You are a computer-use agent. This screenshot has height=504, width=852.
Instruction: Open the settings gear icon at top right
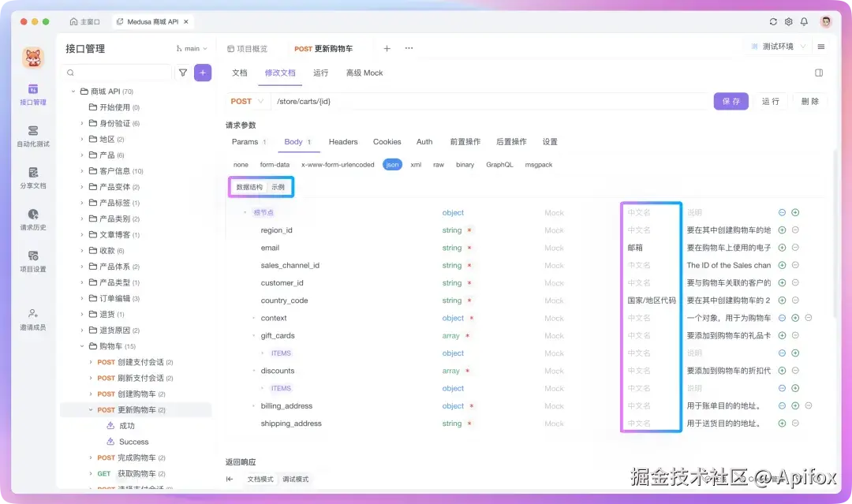788,22
